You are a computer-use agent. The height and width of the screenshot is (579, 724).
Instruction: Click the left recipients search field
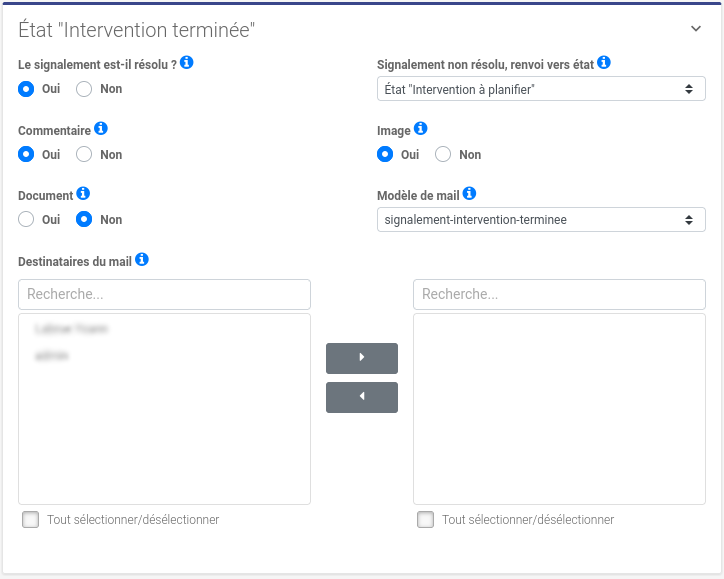pyautogui.click(x=164, y=294)
